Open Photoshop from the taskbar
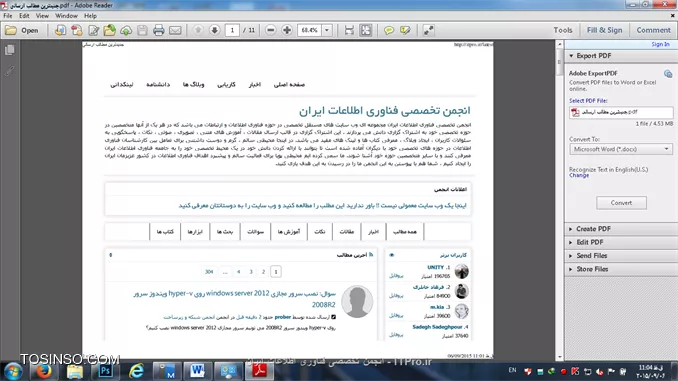Image resolution: width=678 pixels, height=381 pixels. (105, 371)
